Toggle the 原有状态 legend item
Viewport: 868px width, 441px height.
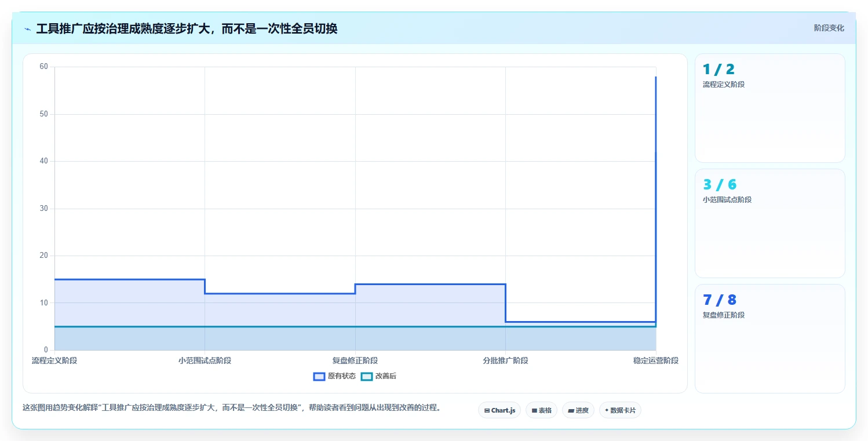[334, 376]
